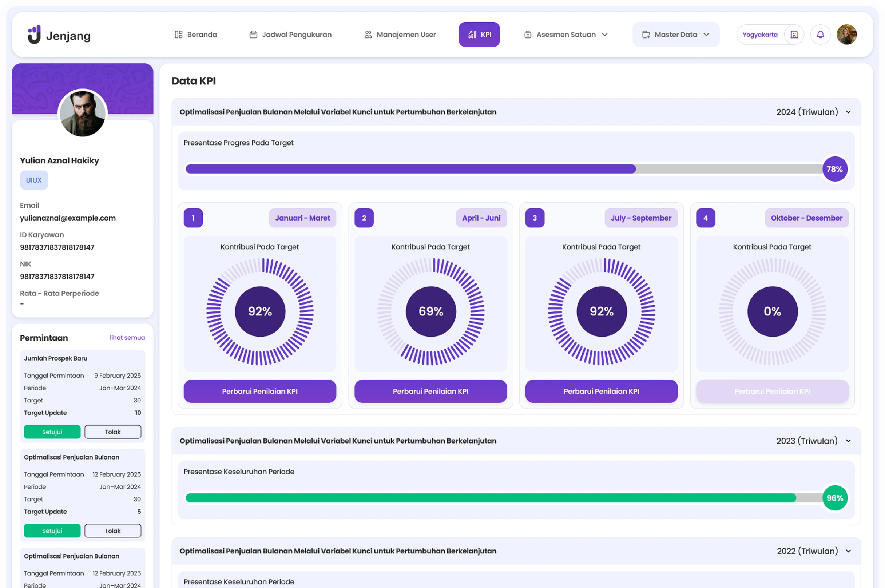Click the KPI chart icon
Screen dimensions: 885x588
coord(472,35)
